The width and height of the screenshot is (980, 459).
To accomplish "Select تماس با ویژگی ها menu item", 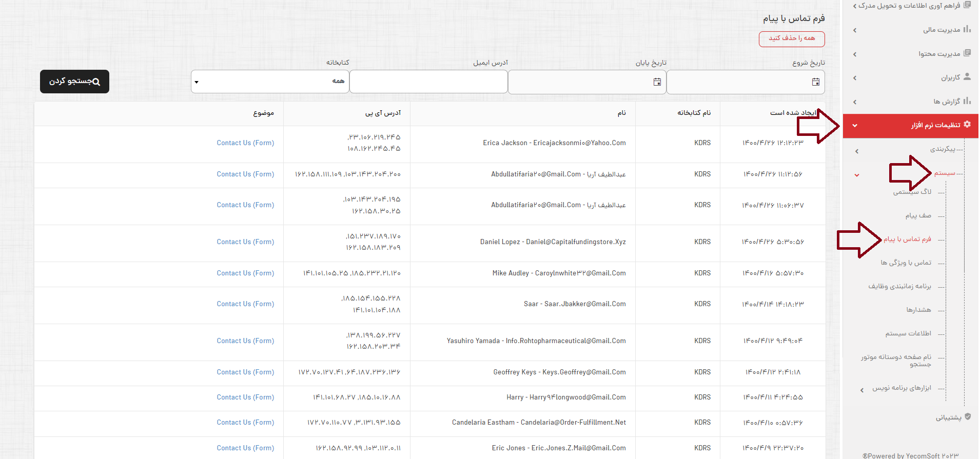I will pos(906,263).
